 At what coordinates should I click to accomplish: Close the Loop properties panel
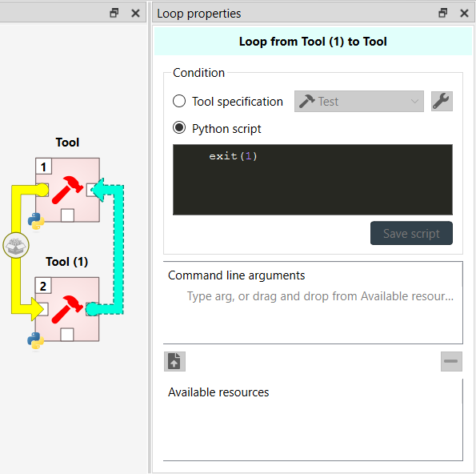point(464,13)
